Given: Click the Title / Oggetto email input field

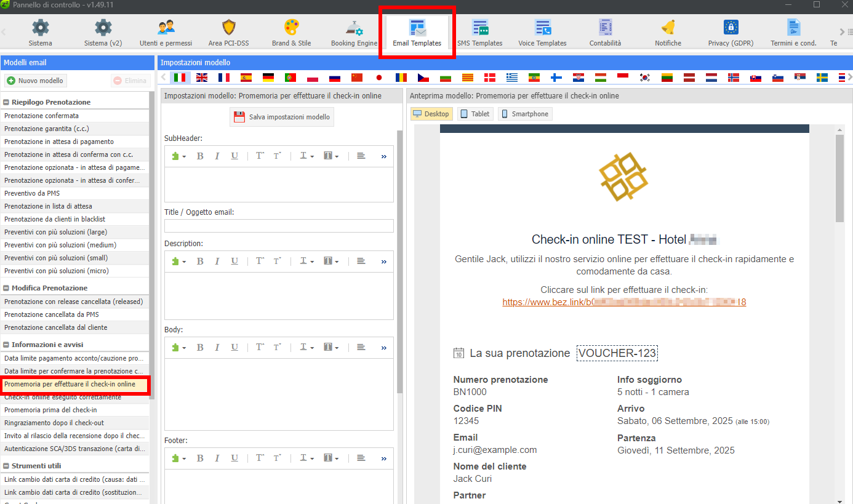Looking at the screenshot, I should [x=279, y=226].
